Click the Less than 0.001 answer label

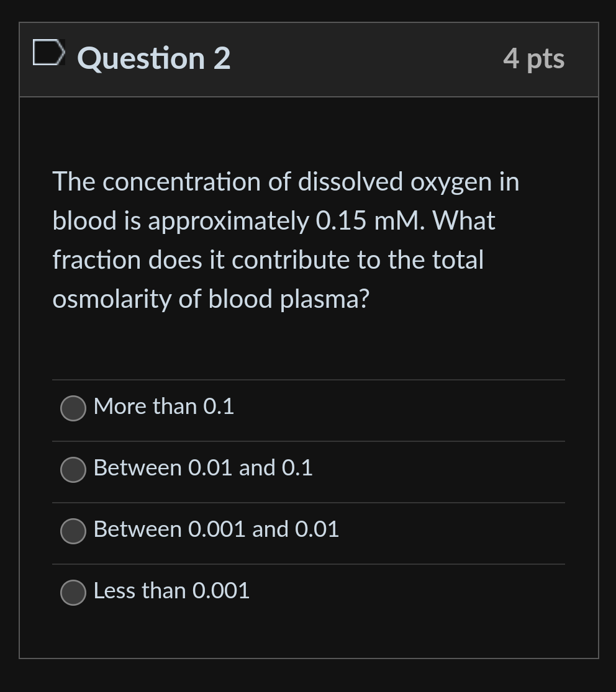coord(171,591)
